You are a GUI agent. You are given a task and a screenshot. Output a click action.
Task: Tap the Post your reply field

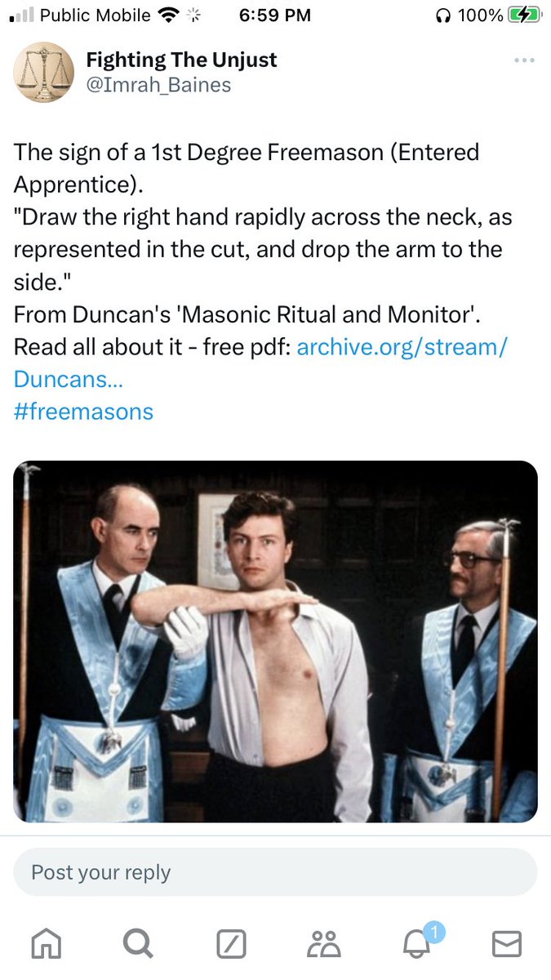tap(275, 872)
